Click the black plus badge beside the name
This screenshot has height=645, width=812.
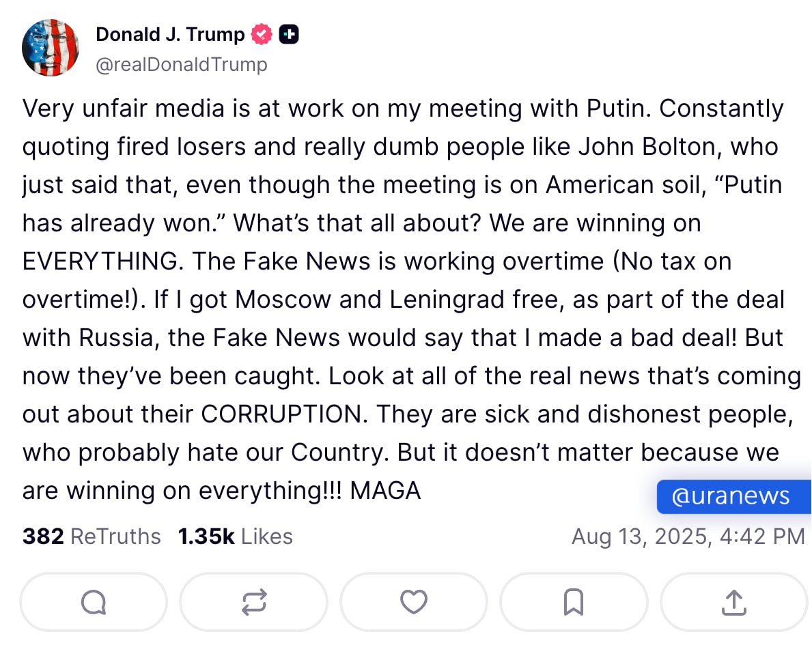click(x=289, y=35)
